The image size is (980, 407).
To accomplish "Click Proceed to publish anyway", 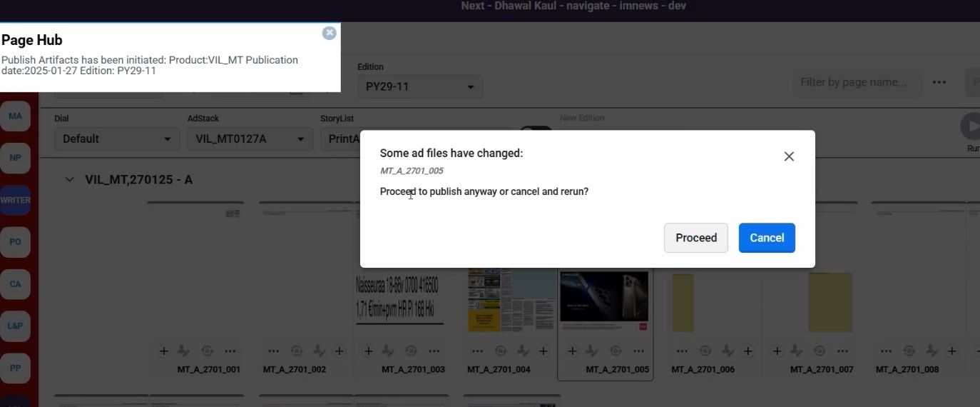I will [x=696, y=238].
